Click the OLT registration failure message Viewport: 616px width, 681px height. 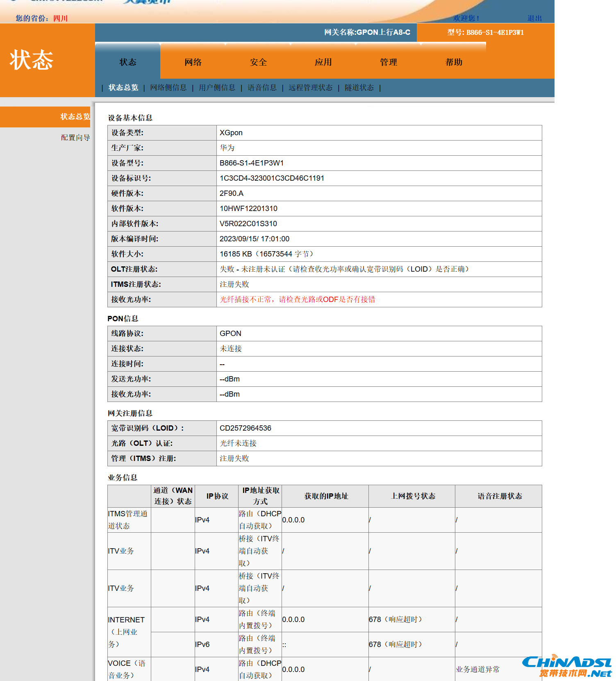pos(344,269)
